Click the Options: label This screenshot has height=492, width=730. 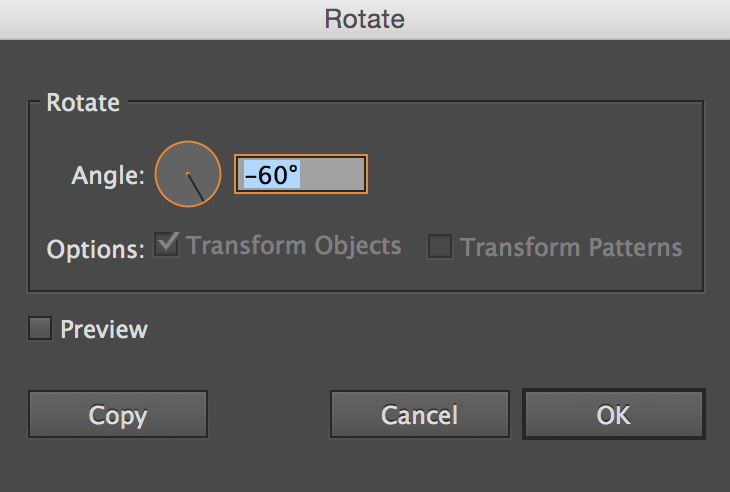click(x=95, y=249)
